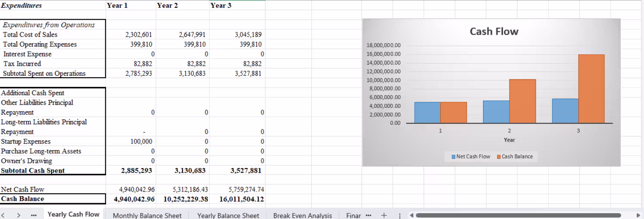Screen dimensions: 644x219
Task: Select Cash Balance legend entry
Action: coord(515,156)
